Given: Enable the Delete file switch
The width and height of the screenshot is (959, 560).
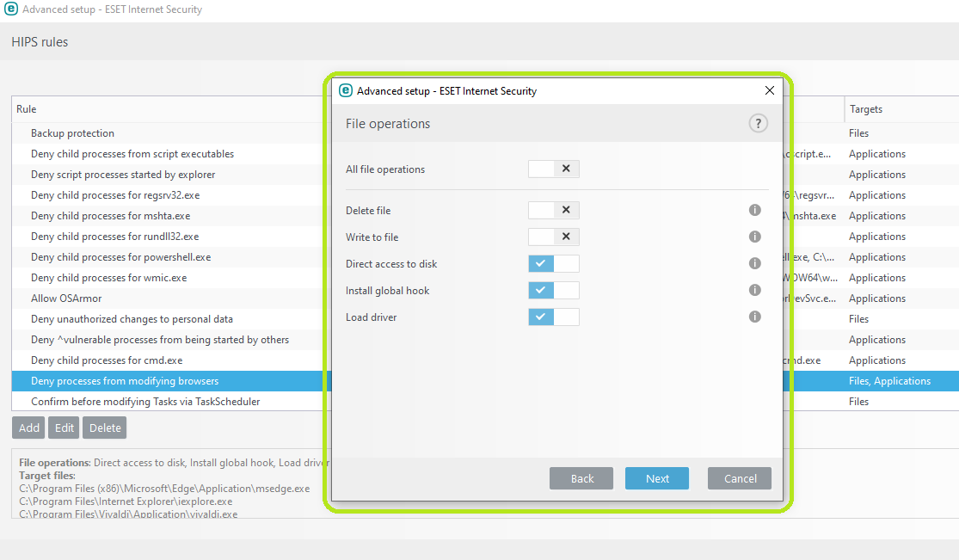Looking at the screenshot, I should [x=554, y=210].
